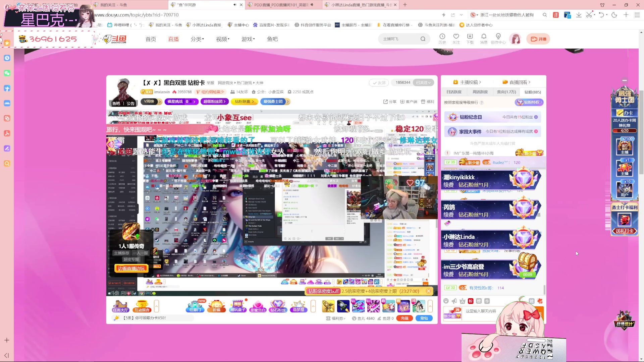
Task: Click the chat input field 这里输入聊天内容
Action: pyautogui.click(x=481, y=311)
